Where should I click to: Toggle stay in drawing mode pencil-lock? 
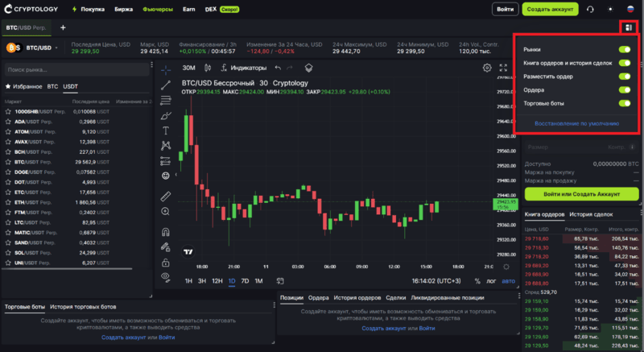[x=166, y=246]
